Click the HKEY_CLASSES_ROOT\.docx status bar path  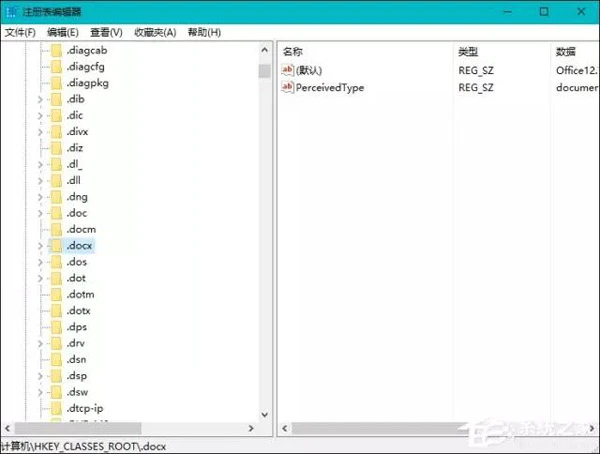[83, 446]
